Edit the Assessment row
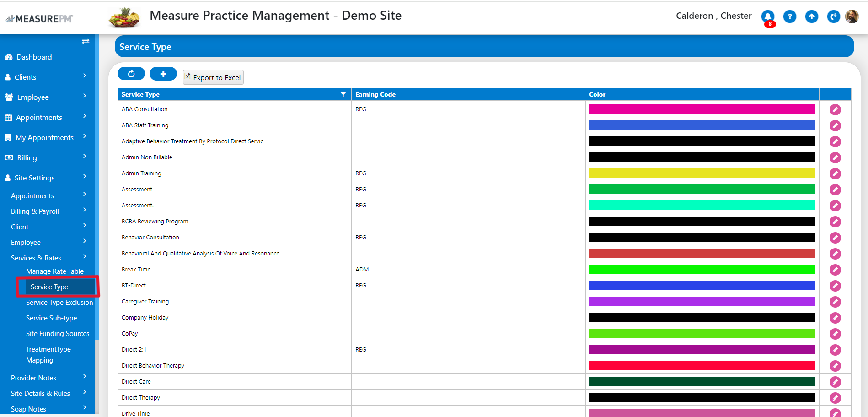Image resolution: width=868 pixels, height=417 pixels. click(835, 190)
